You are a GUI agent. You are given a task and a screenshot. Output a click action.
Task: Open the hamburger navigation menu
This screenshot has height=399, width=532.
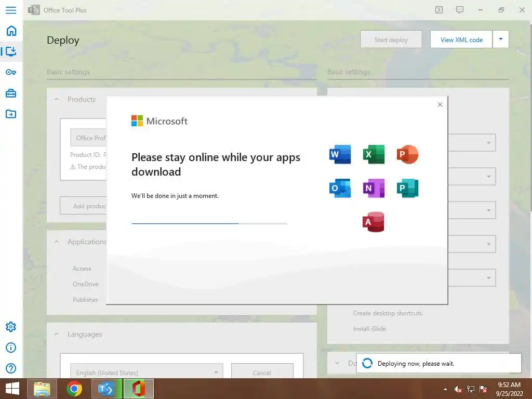(11, 10)
